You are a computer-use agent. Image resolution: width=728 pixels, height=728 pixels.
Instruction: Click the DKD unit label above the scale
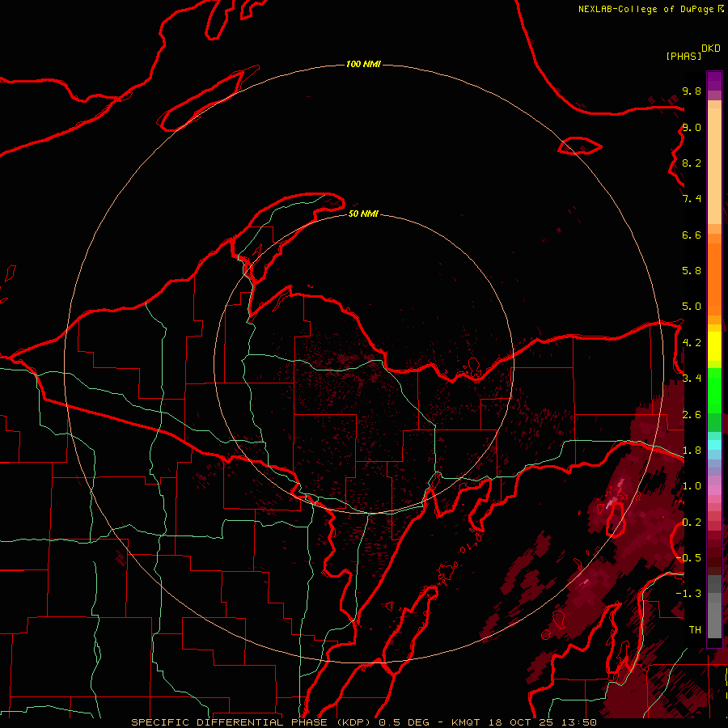pyautogui.click(x=711, y=49)
